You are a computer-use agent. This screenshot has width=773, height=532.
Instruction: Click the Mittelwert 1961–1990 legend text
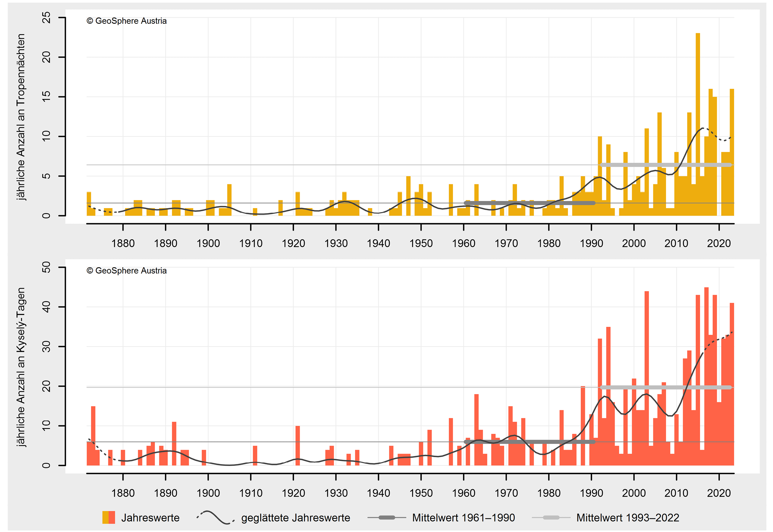(464, 518)
